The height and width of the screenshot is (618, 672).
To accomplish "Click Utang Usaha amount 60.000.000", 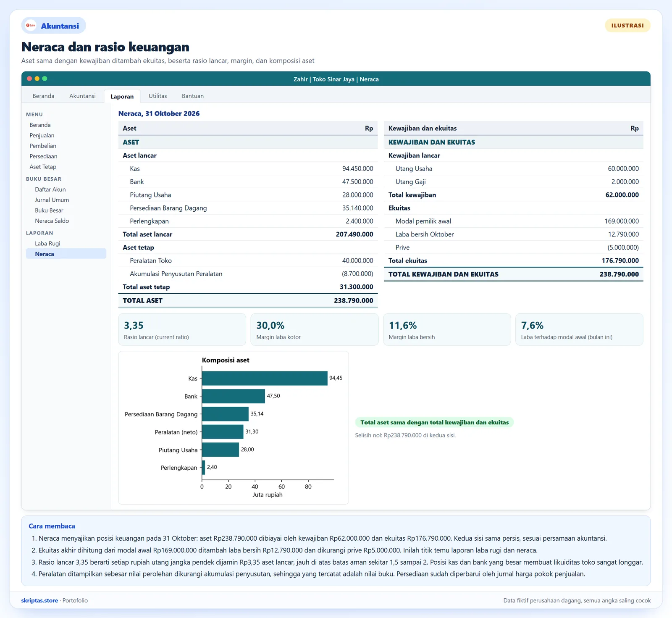I will tap(623, 168).
